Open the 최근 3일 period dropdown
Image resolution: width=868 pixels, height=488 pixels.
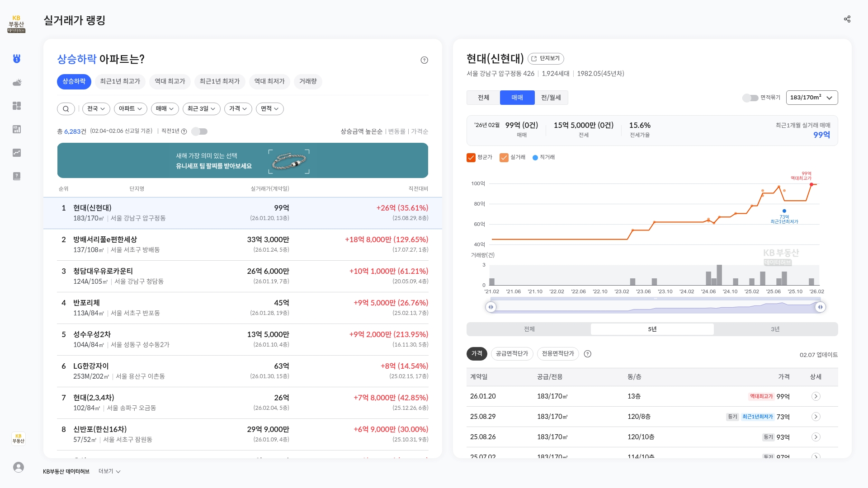tap(201, 108)
